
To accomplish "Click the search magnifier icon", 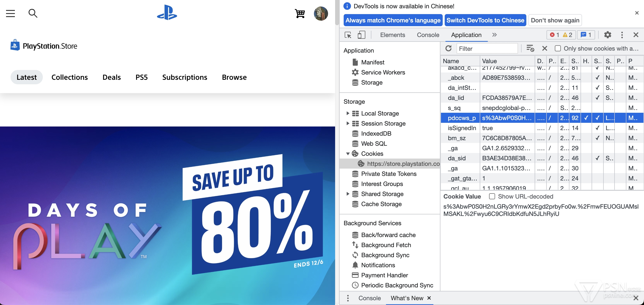I will tap(33, 13).
